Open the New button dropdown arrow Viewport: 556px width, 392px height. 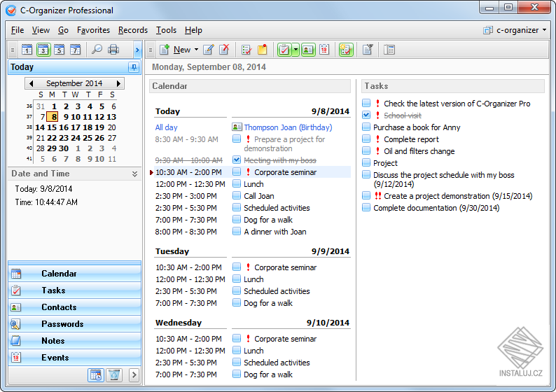tap(196, 50)
